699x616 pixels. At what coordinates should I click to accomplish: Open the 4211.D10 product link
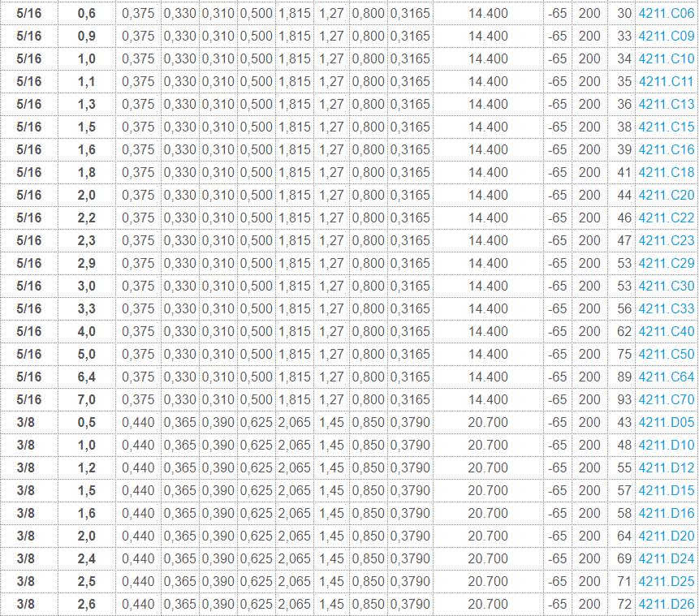click(x=666, y=446)
